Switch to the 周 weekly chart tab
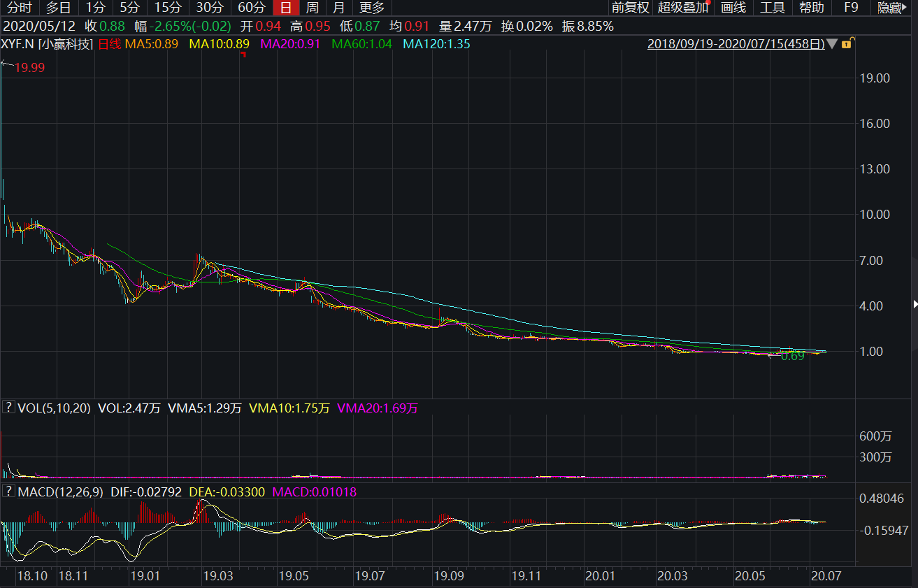 point(313,8)
